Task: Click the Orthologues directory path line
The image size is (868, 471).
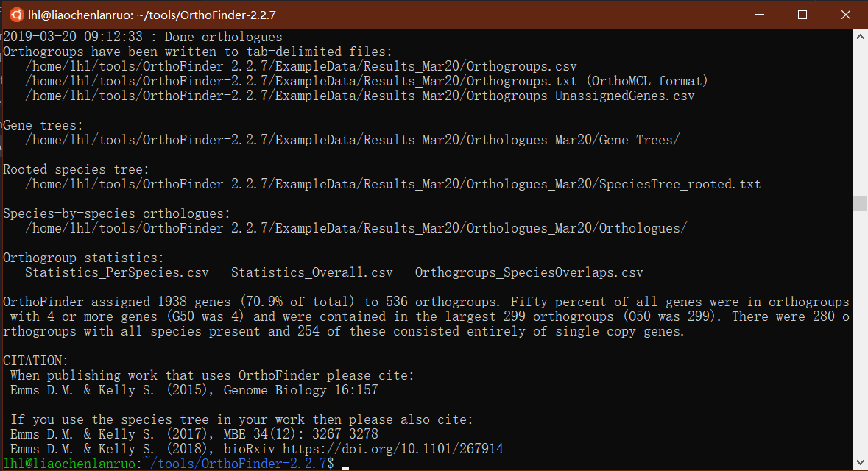Action: pos(356,228)
